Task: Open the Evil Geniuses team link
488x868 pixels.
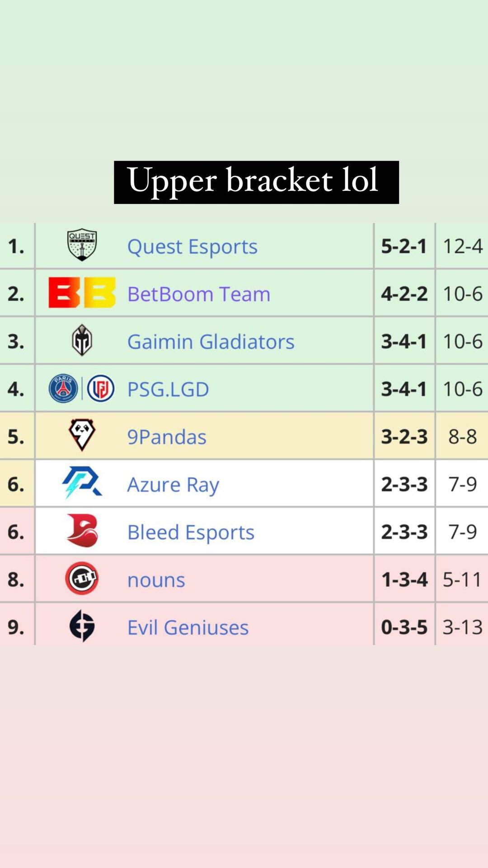Action: point(188,627)
